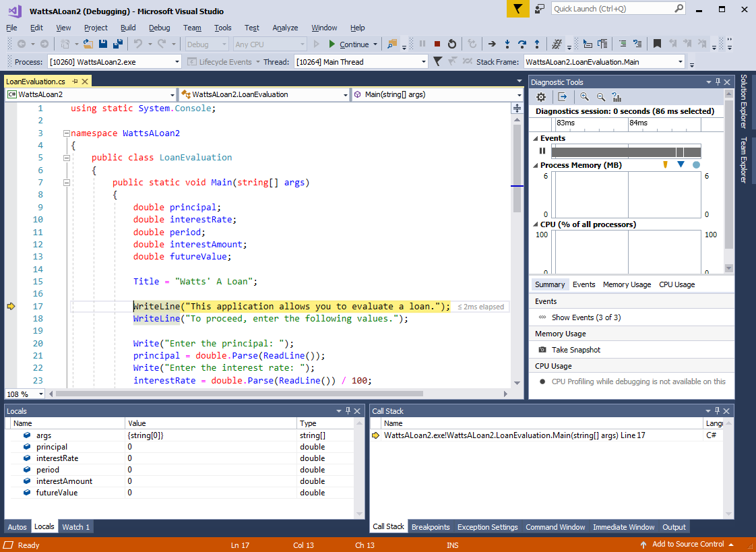Image resolution: width=756 pixels, height=552 pixels.
Task: Click the Save All toolbar icon
Action: click(x=117, y=44)
